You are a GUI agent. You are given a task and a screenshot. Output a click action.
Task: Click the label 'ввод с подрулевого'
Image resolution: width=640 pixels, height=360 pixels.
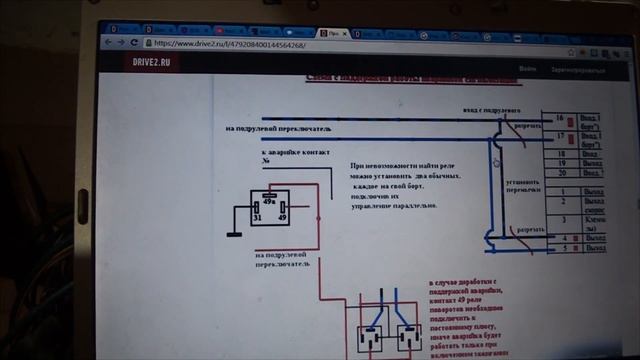tap(491, 110)
